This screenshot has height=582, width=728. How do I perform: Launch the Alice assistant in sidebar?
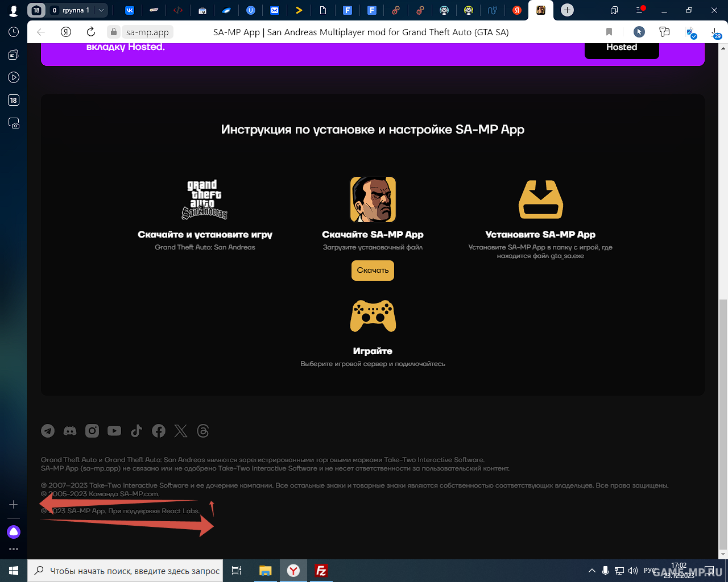pos(14,532)
